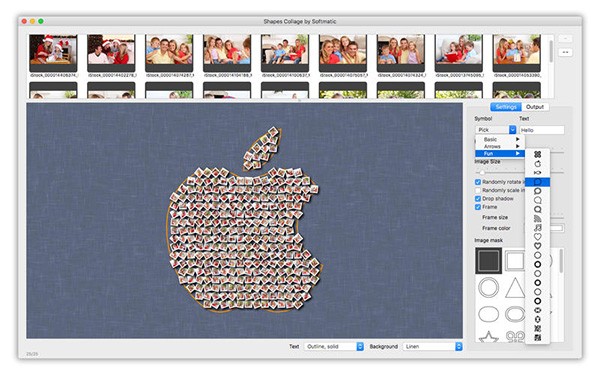
Task: Uncheck the Frame checkbox
Action: [478, 207]
